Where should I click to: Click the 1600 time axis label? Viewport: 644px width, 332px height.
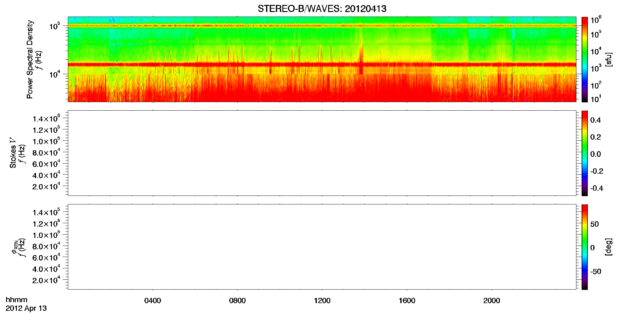tap(407, 301)
